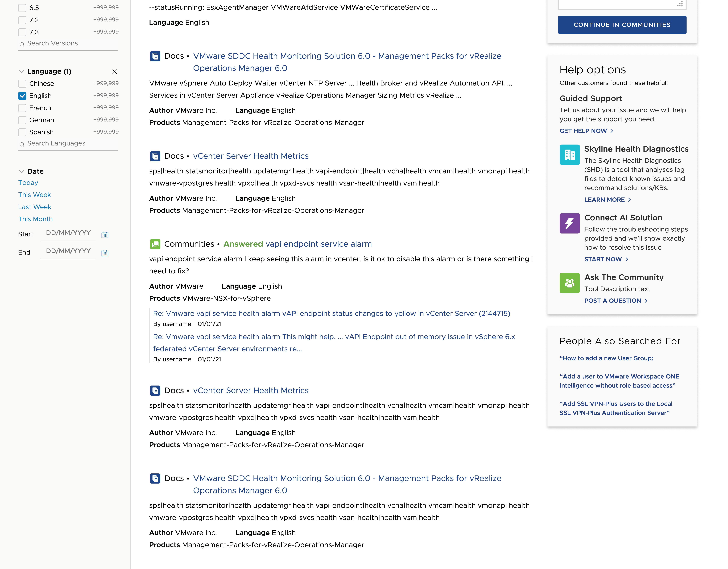Click Docs icon beside last SDDC Health Monitoring result
The width and height of the screenshot is (728, 569).
[x=155, y=478]
